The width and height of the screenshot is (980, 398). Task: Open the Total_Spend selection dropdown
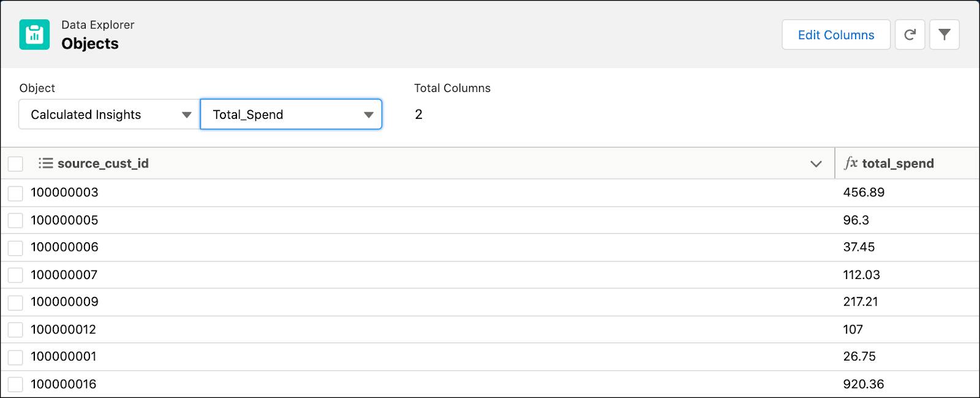pyautogui.click(x=291, y=115)
